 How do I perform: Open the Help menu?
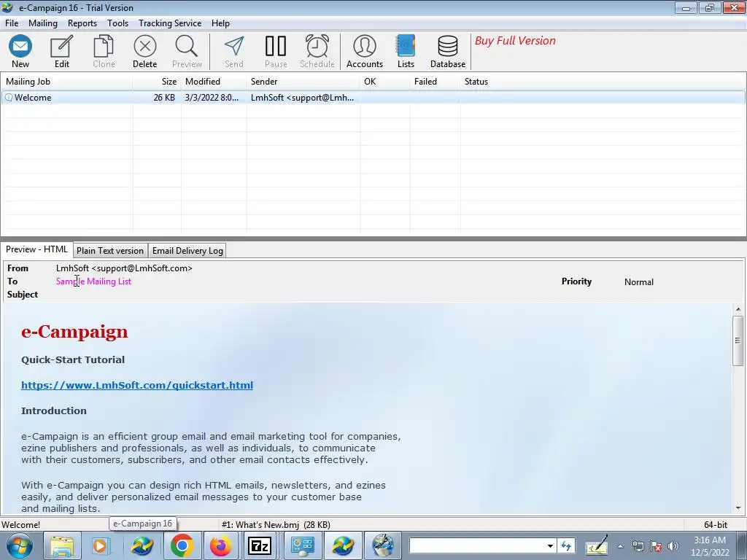tap(220, 23)
